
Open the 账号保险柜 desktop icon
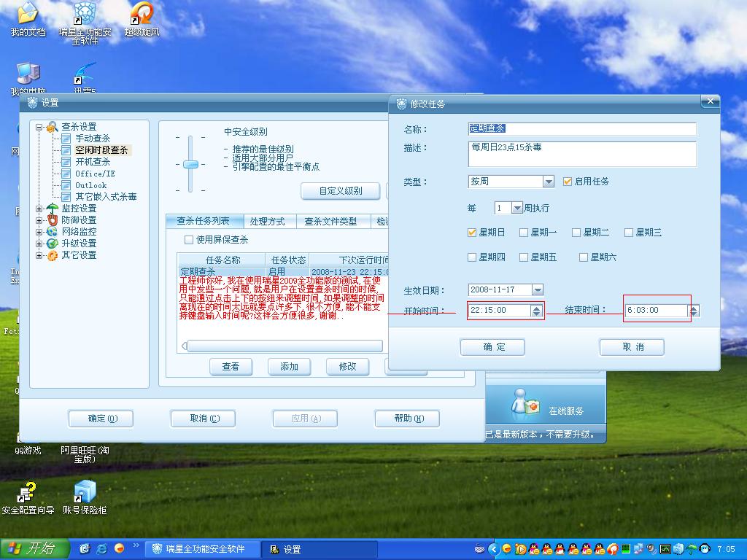click(x=85, y=491)
